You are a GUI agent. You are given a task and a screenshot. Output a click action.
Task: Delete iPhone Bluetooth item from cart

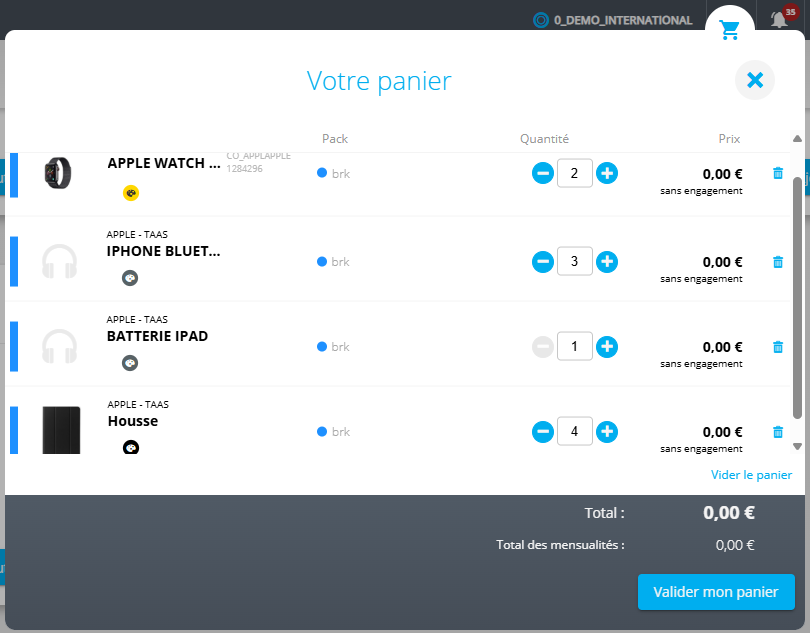pos(778,262)
